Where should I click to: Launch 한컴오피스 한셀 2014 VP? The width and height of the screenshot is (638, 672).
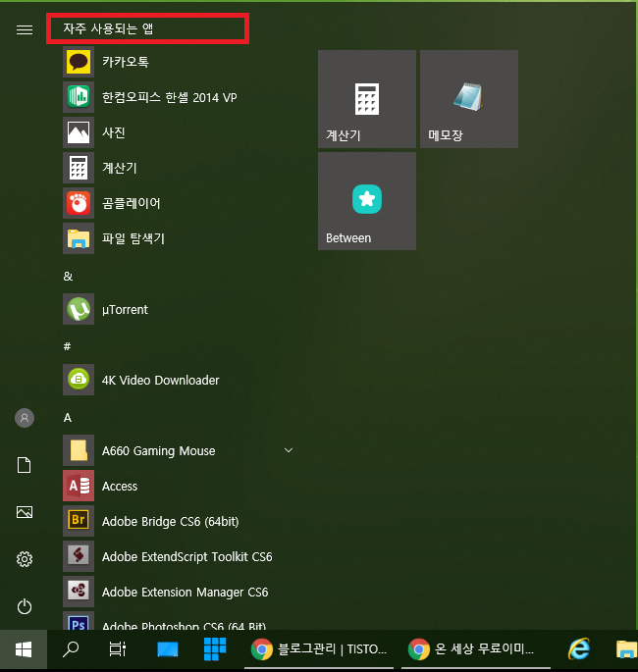178,97
